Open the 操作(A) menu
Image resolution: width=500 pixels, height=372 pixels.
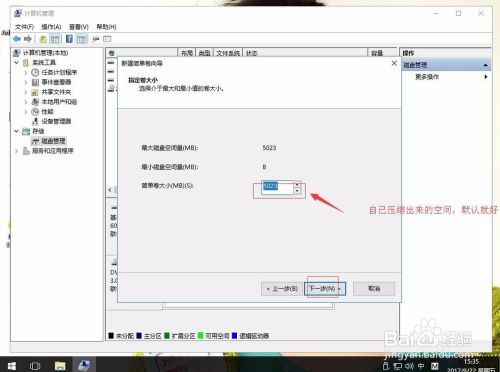[x=51, y=27]
